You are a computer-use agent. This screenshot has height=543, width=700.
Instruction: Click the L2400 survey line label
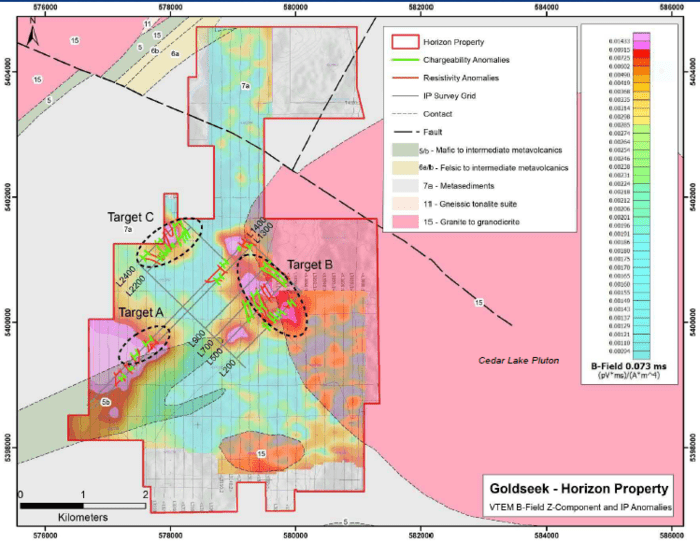click(125, 276)
